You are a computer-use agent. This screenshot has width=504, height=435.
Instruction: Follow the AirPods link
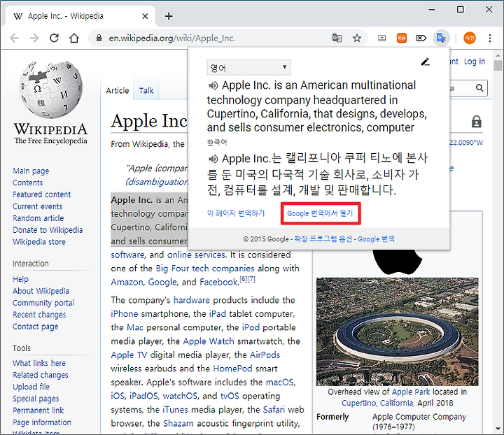265,355
